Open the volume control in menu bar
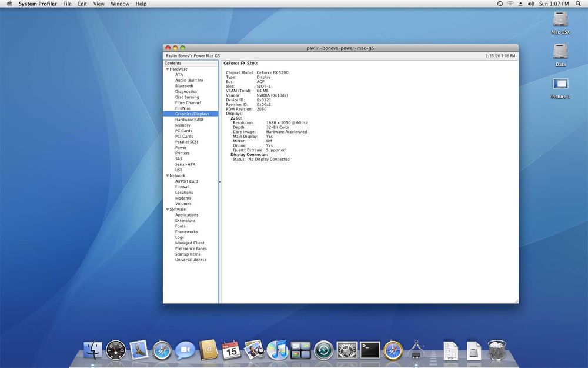Image resolution: width=588 pixels, height=368 pixels. pyautogui.click(x=531, y=4)
